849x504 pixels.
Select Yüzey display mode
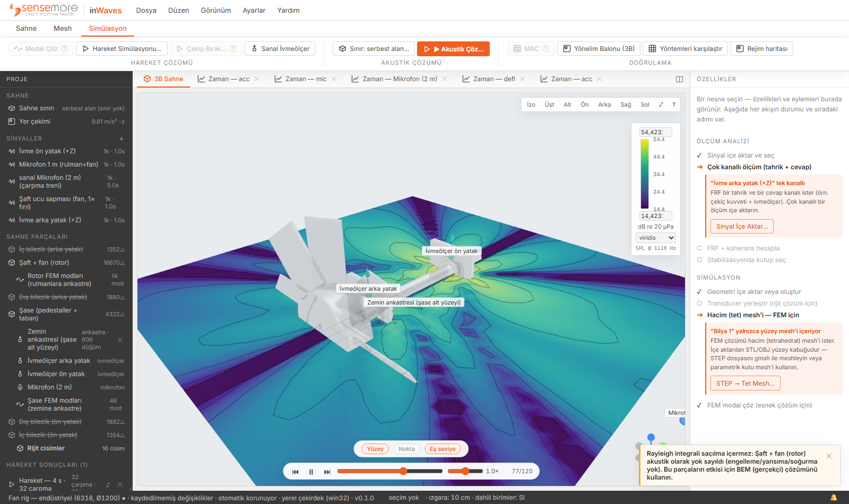375,449
